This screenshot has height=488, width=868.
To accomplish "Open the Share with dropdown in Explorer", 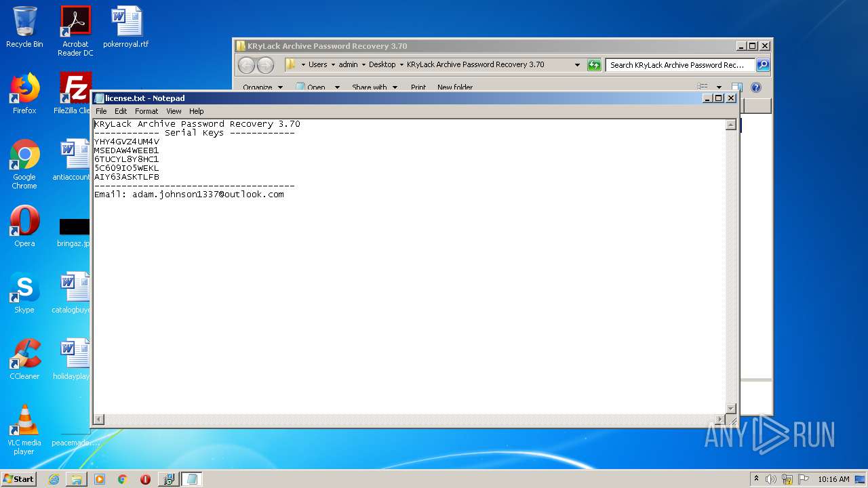I will coord(374,87).
